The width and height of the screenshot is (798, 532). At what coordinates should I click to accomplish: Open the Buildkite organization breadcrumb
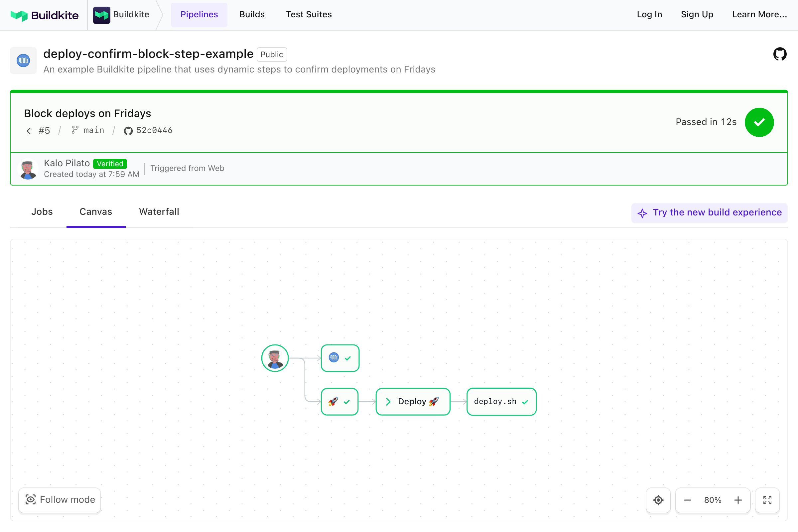121,15
